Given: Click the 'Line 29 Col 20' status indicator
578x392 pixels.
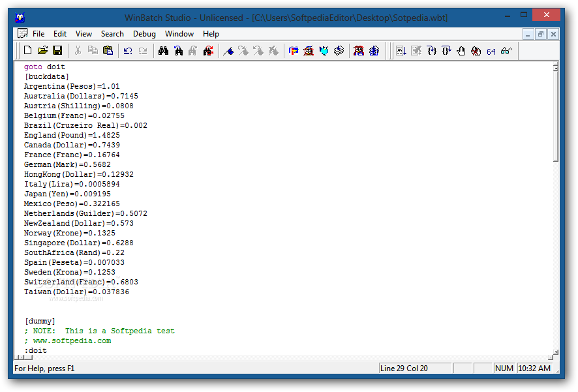Looking at the screenshot, I should pos(415,368).
